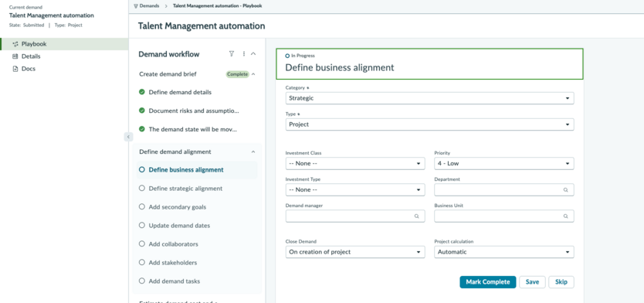
Task: Click the Department lookup search icon
Action: pos(565,190)
